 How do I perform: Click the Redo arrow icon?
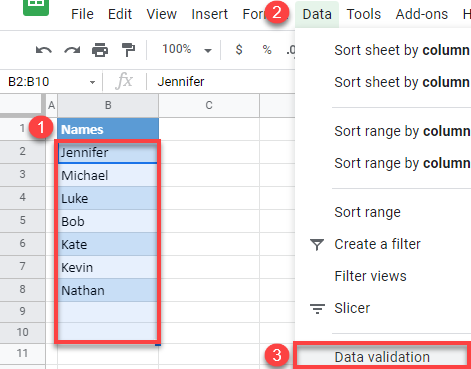click(x=72, y=50)
